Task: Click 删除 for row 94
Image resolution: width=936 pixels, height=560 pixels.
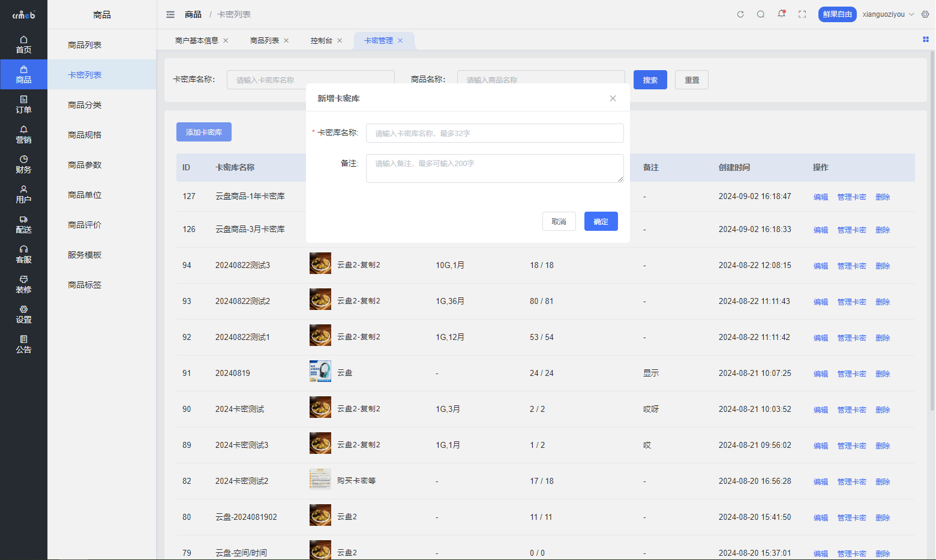Action: [883, 266]
